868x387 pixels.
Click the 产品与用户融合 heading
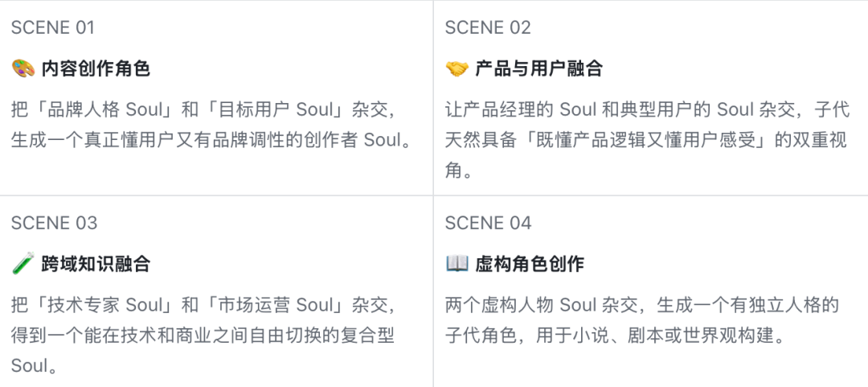538,68
